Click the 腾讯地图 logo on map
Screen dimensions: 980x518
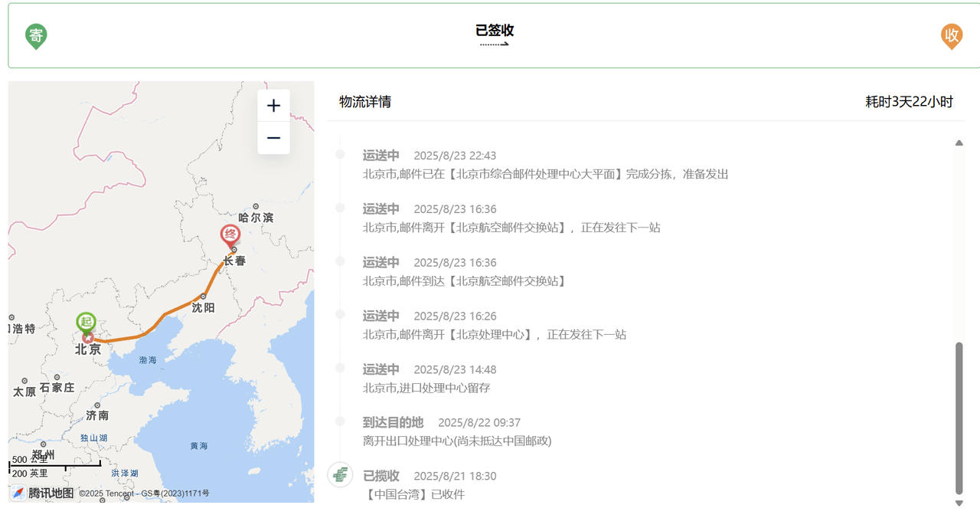[x=43, y=493]
